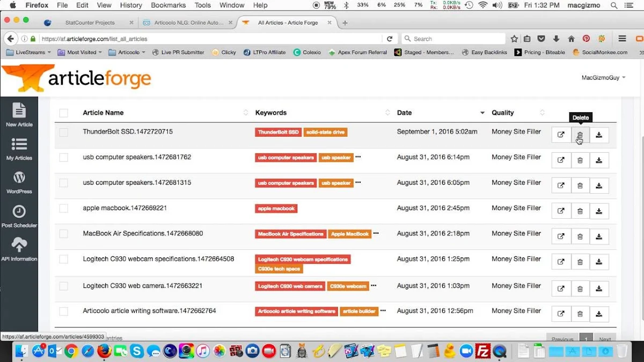Go to page 1 in pagination

tap(587, 339)
